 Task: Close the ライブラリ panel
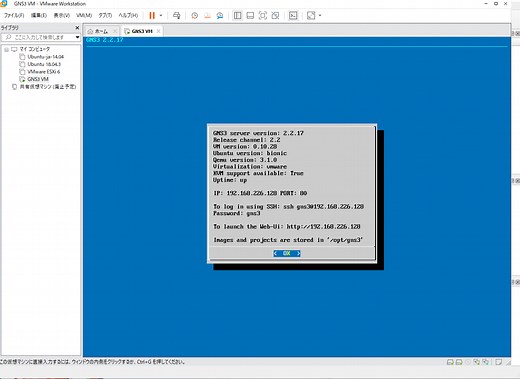click(77, 28)
